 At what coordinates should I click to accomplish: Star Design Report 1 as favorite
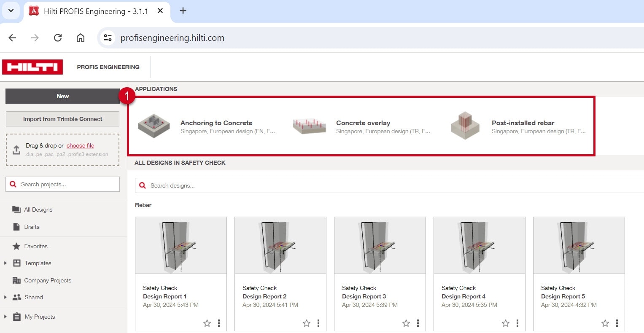tap(207, 323)
